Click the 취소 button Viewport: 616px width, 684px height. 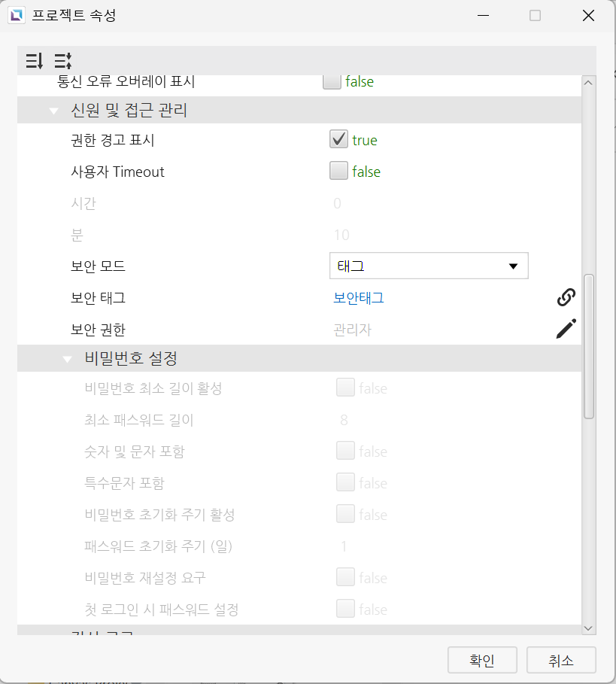click(561, 660)
